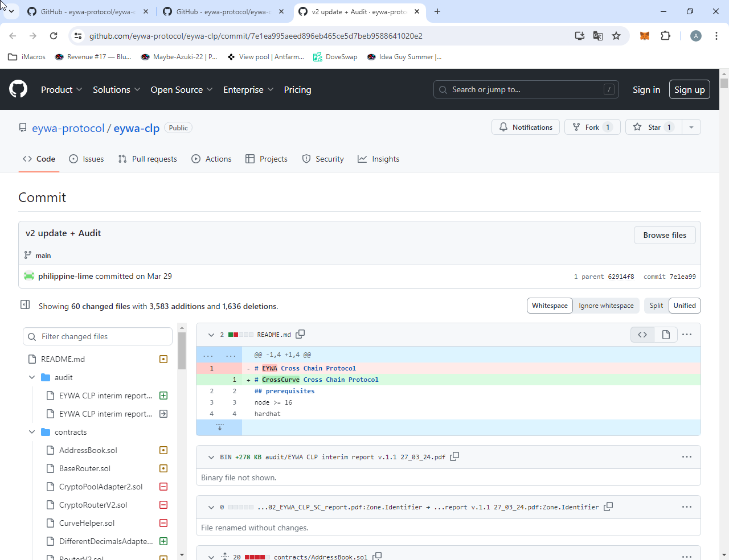Open the Issues tab

coord(86,159)
